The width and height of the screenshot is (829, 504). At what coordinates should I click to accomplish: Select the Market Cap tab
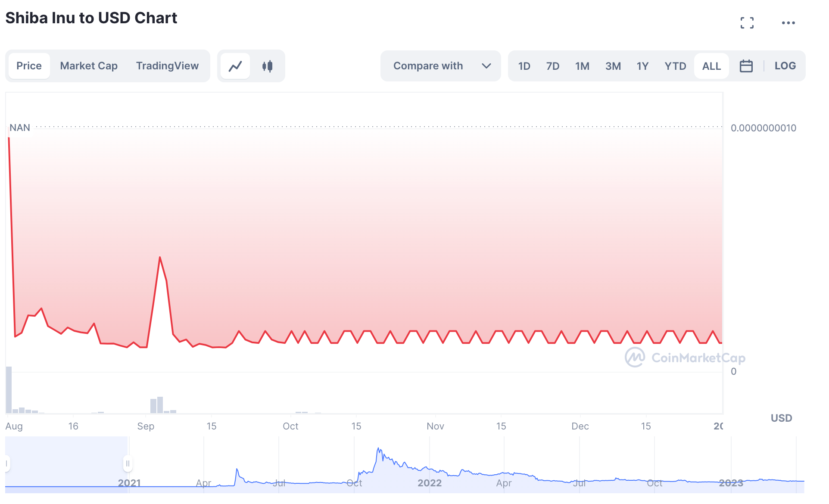click(89, 66)
